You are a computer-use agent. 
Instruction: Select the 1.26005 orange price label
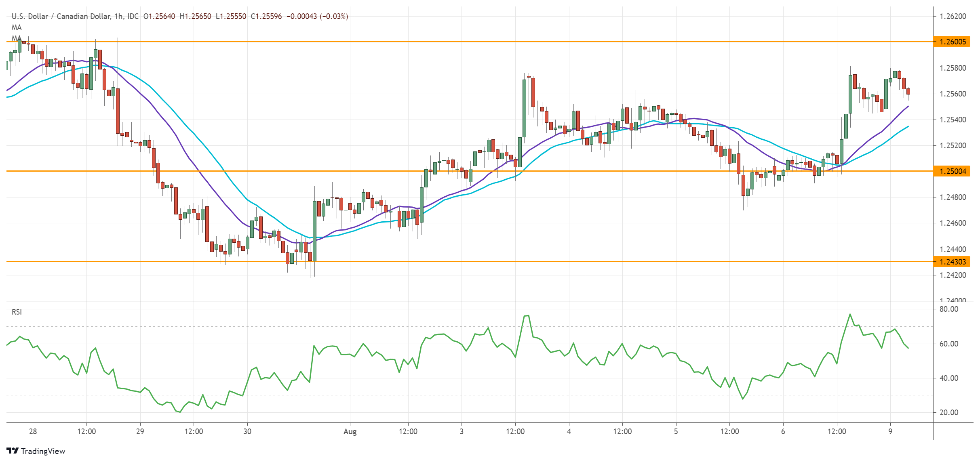(x=952, y=42)
